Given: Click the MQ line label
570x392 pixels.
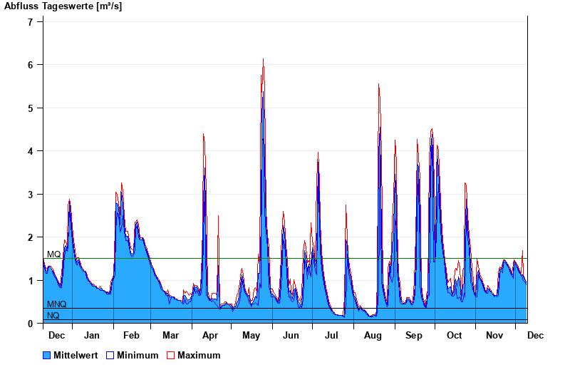Looking at the screenshot, I should tap(53, 254).
